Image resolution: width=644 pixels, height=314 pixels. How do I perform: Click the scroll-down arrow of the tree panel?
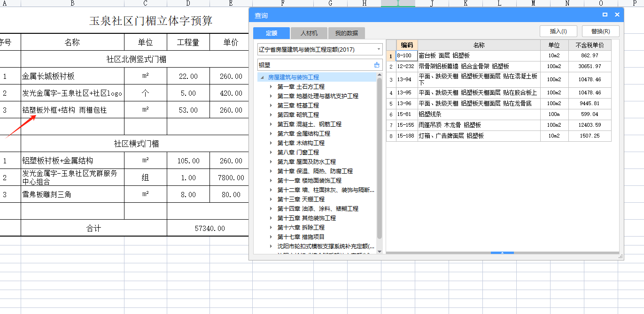pos(380,251)
